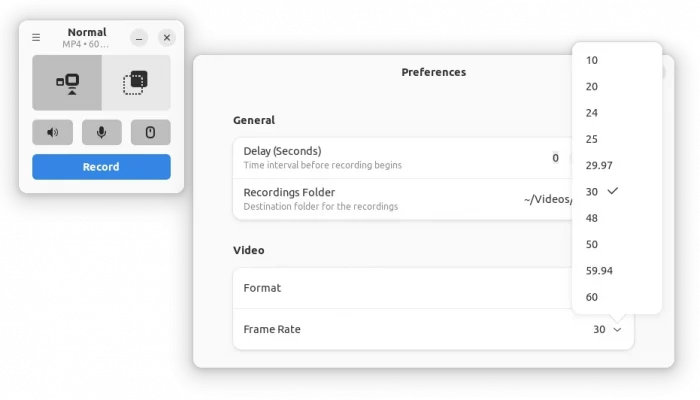Image resolution: width=700 pixels, height=400 pixels.
Task: Close the small recorder window
Action: [x=167, y=38]
